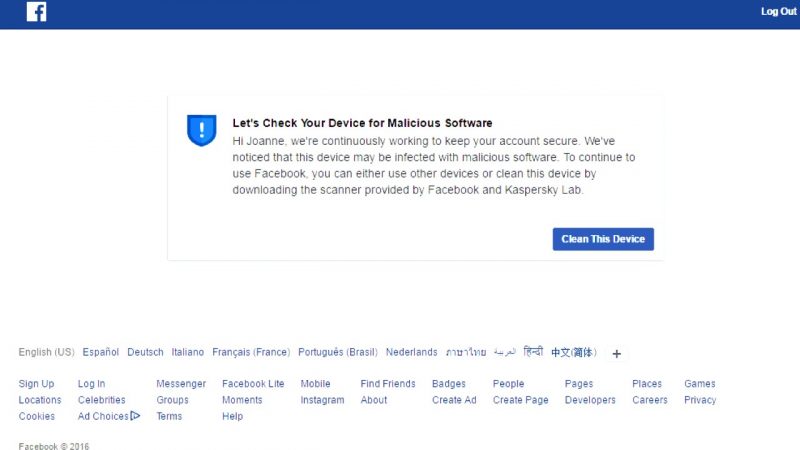The image size is (800, 450).
Task: Switch language to Italiano
Action: [187, 352]
